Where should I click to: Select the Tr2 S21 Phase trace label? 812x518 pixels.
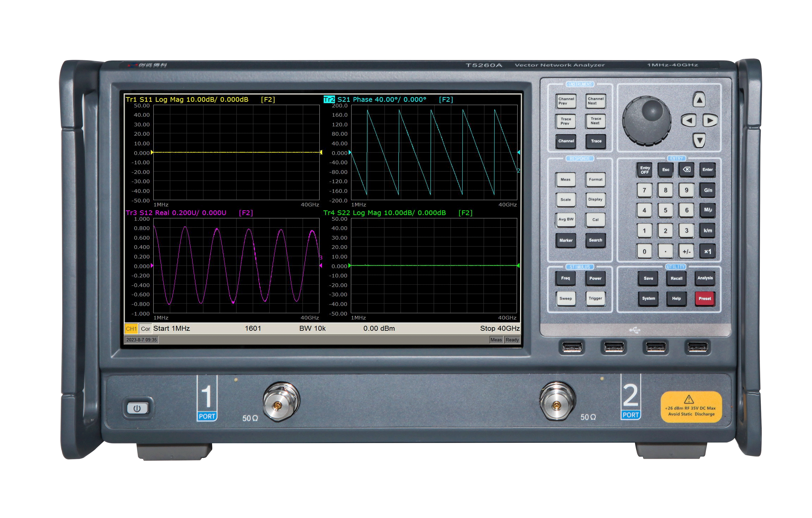pos(375,99)
